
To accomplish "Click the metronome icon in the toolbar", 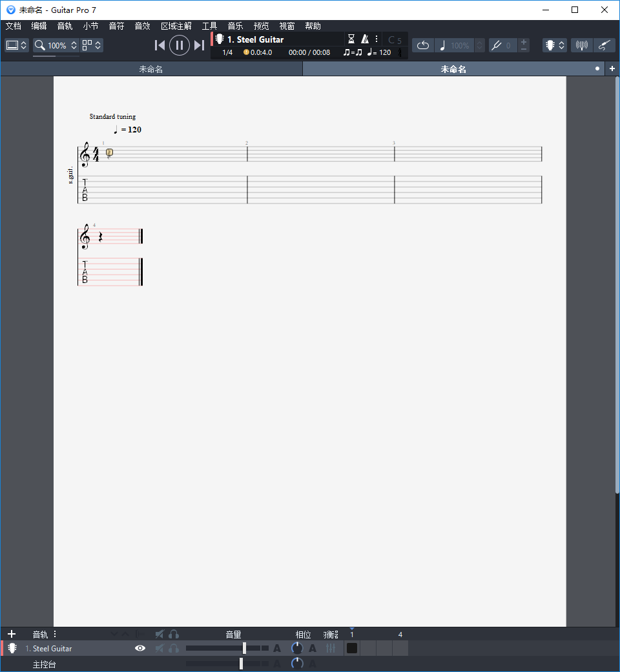I will coord(365,39).
